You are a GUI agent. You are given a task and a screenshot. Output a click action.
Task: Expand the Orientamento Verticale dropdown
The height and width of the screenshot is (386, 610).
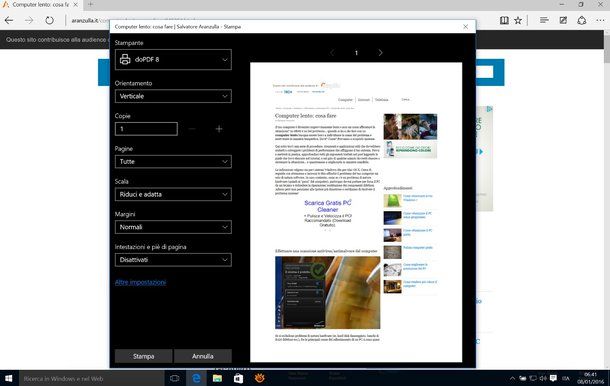tap(173, 96)
